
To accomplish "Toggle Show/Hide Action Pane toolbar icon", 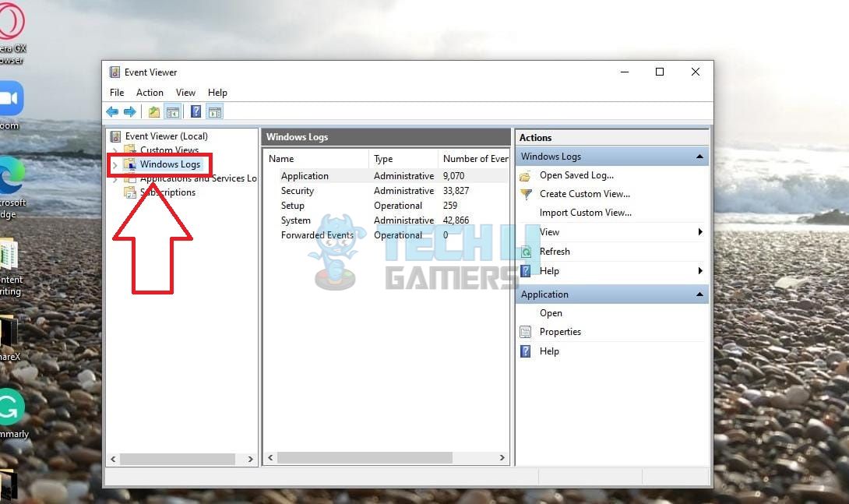I will [215, 112].
